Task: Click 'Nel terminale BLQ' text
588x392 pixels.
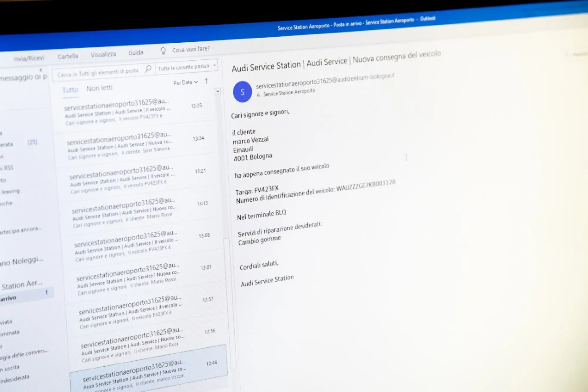Action: pos(261,215)
